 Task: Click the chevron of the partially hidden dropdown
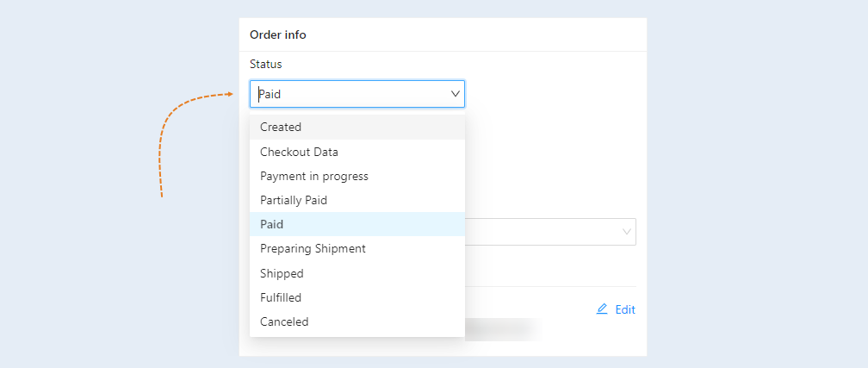point(627,232)
